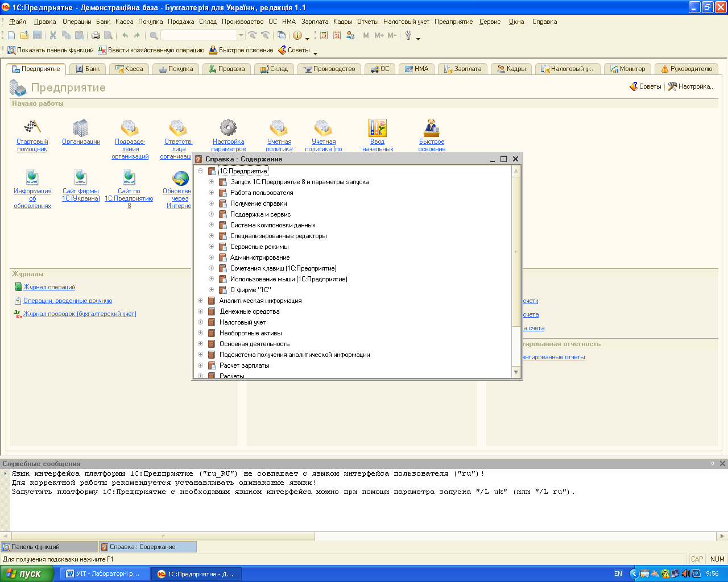This screenshot has height=582, width=728.
Task: Open Журнал проводок (бухгалтерский учет) link
Action: [x=80, y=314]
